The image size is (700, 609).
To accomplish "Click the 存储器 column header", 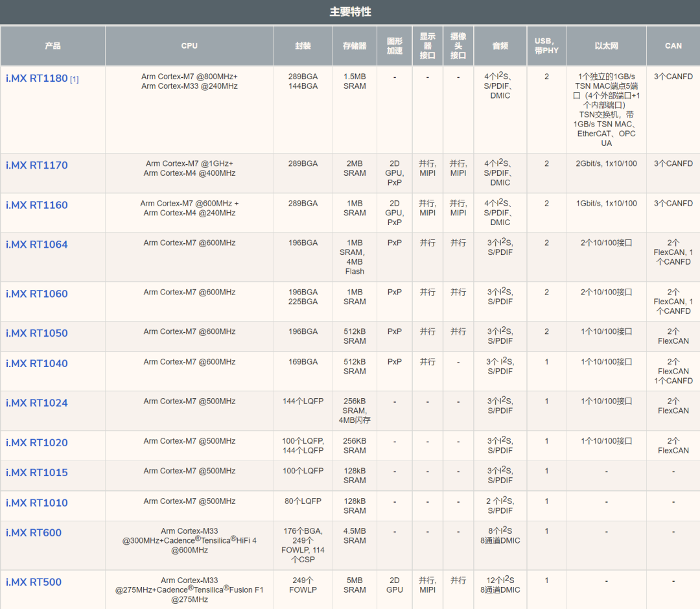I will 355,45.
